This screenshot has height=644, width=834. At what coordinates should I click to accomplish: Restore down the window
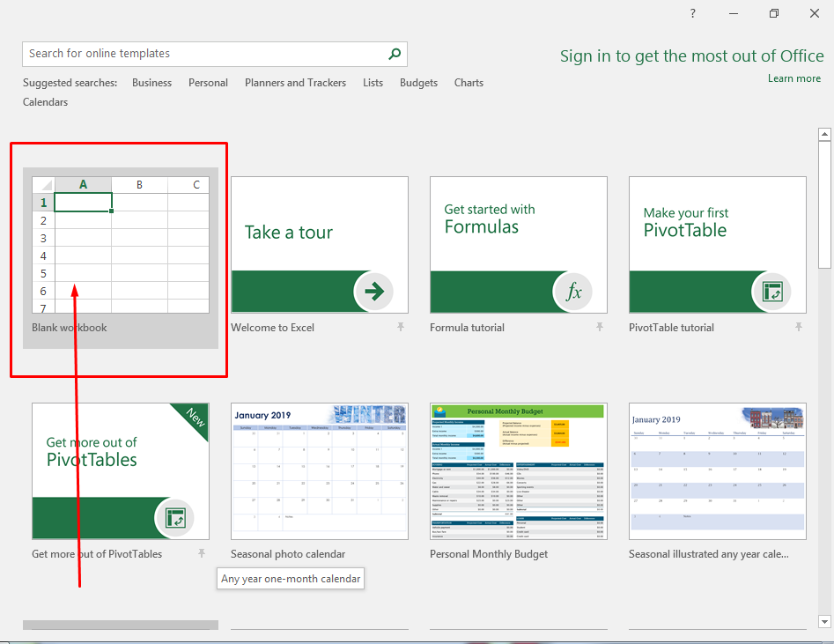coord(774,13)
